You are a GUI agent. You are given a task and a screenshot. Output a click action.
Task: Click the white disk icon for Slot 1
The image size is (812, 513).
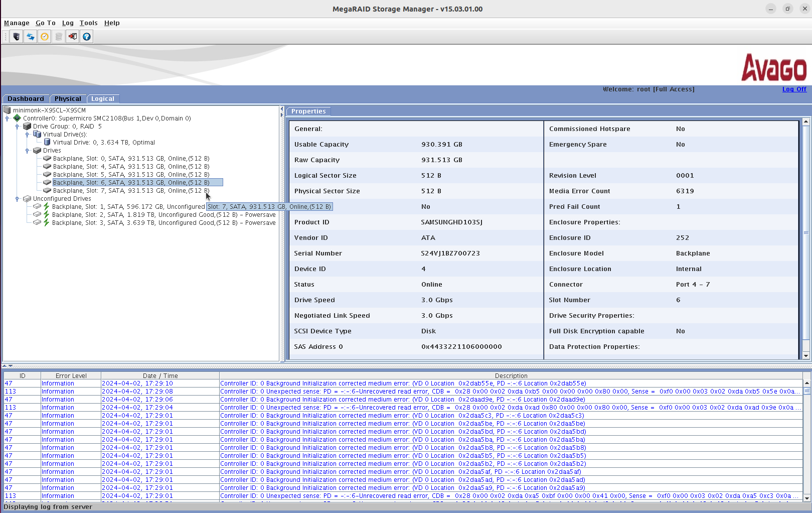(x=37, y=206)
